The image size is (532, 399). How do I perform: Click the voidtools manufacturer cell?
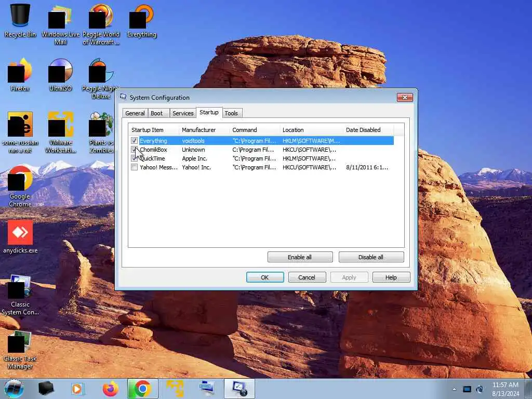pos(193,141)
